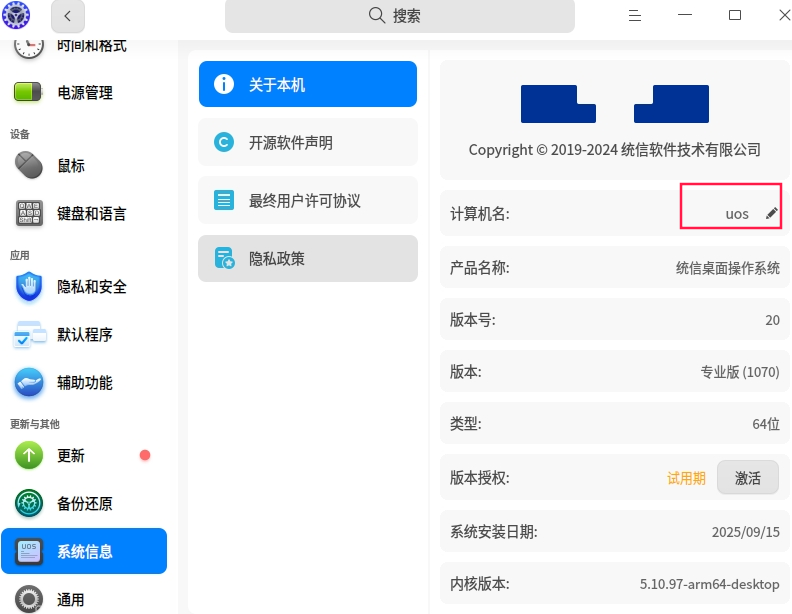Image resolution: width=792 pixels, height=614 pixels.
Task: Edit computer name with pencil icon
Action: point(771,213)
